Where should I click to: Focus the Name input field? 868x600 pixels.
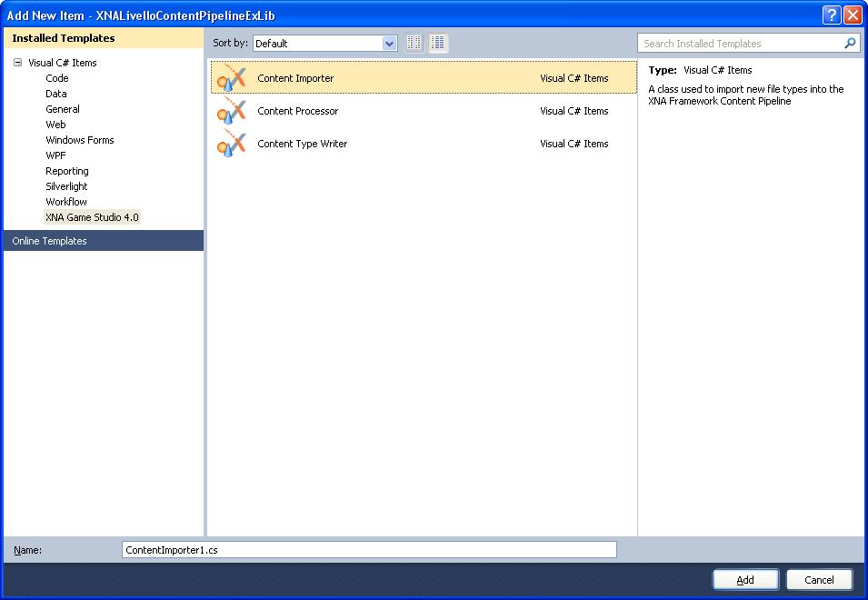pos(369,550)
